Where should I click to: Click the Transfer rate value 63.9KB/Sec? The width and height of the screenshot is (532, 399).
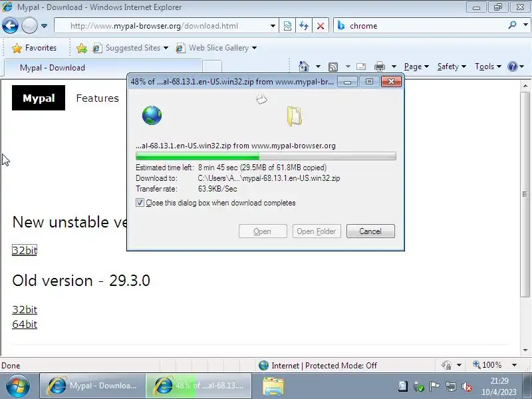pyautogui.click(x=217, y=189)
